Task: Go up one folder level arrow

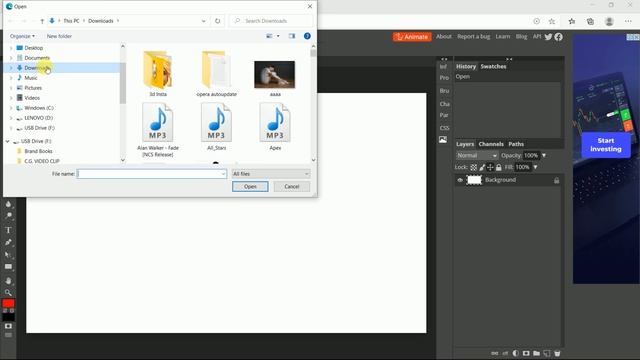Action: [42, 21]
